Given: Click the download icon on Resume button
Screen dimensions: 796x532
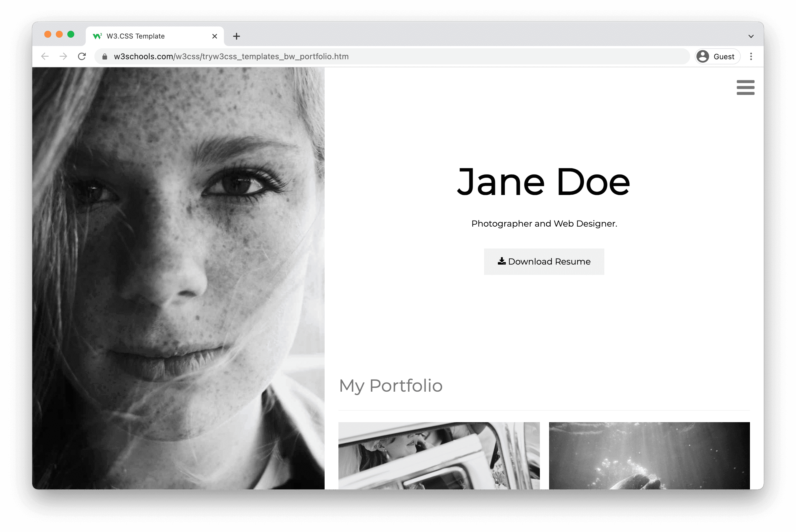Looking at the screenshot, I should 501,261.
